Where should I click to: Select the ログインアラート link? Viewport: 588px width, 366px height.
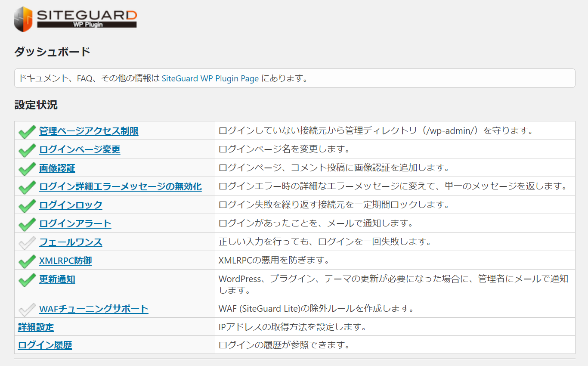pos(75,223)
